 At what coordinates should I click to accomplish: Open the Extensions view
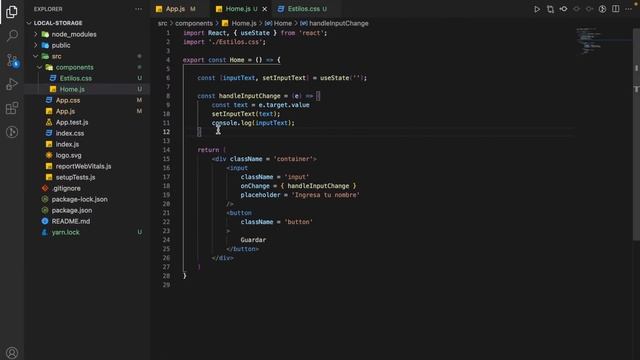pos(12,108)
